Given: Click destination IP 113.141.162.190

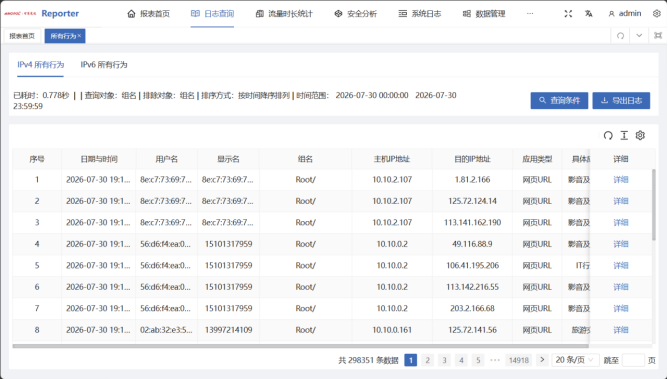Looking at the screenshot, I should [472, 223].
